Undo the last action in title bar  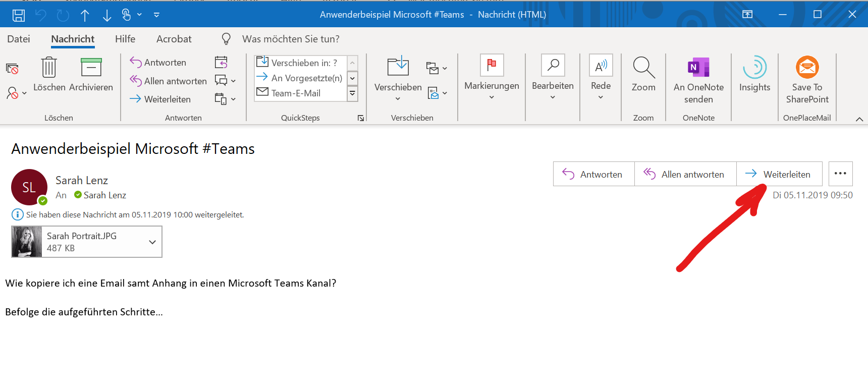[41, 15]
